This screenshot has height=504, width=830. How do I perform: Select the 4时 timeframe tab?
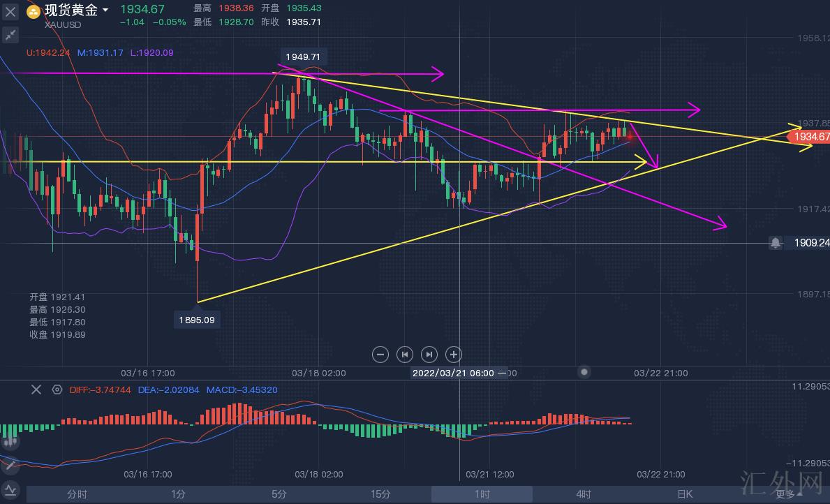point(584,494)
